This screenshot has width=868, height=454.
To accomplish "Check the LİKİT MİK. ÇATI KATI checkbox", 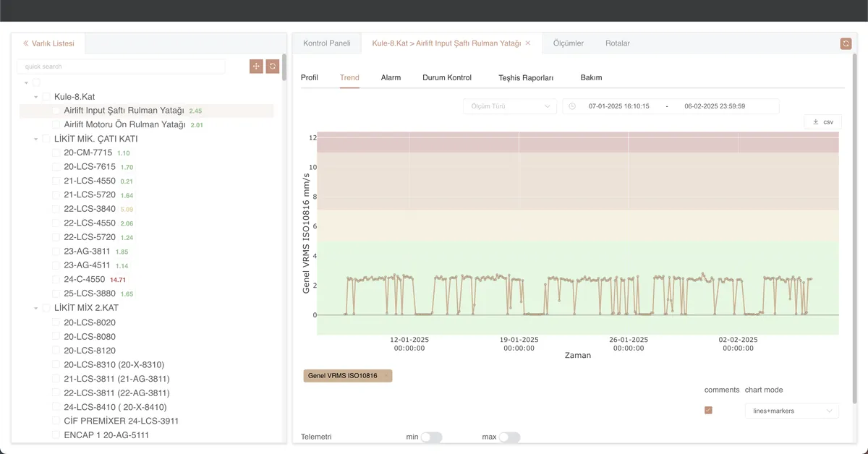I will 46,139.
